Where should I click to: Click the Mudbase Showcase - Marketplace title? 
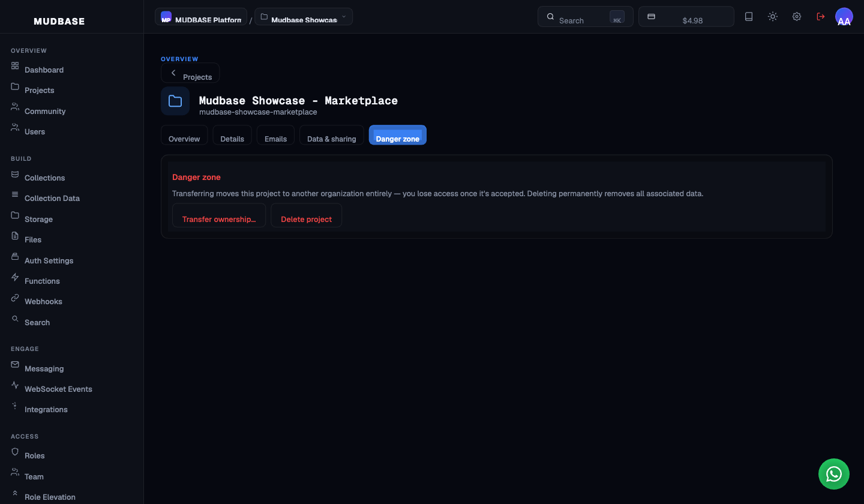point(298,101)
